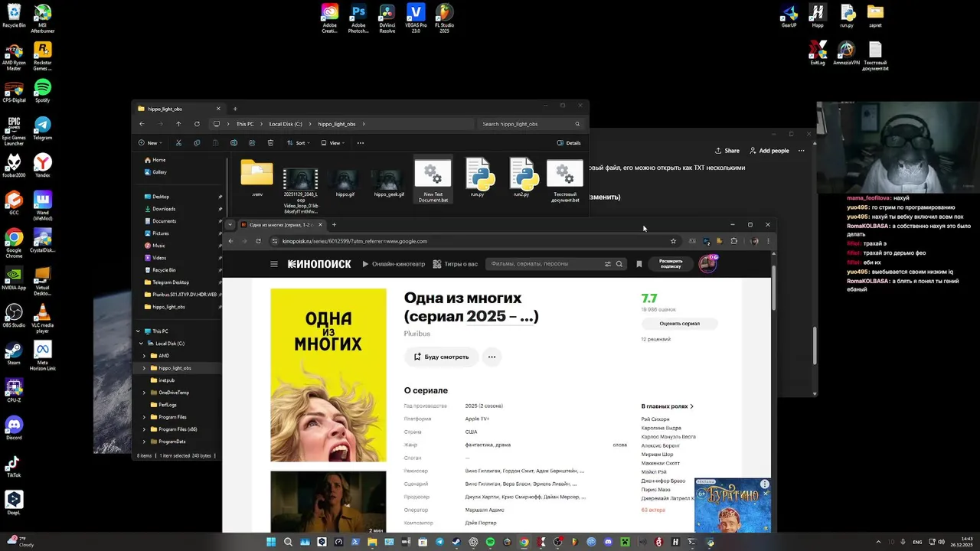
Task: Collapse This PC tree node
Action: coord(138,331)
